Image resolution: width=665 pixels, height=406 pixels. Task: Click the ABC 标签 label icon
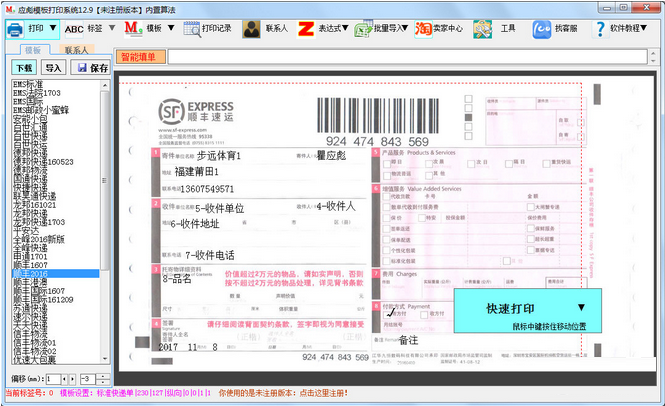[74, 29]
